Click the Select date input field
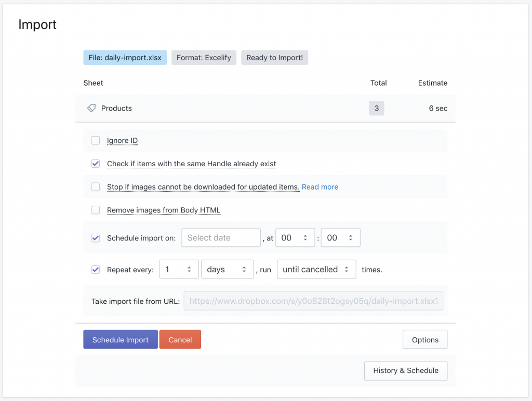This screenshot has width=532, height=401. (x=221, y=238)
